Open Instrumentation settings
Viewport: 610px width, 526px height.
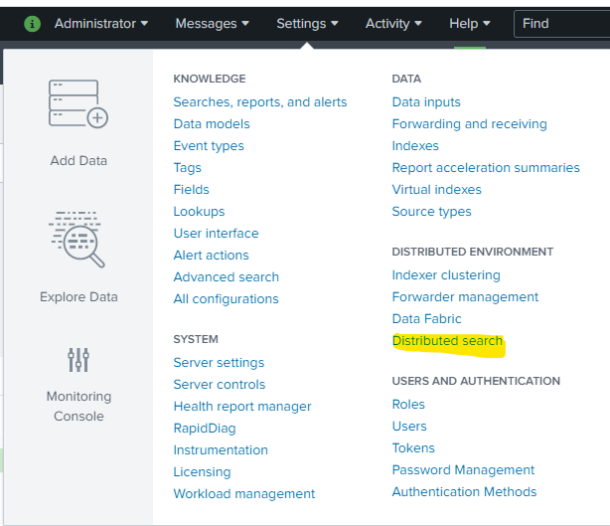pos(221,450)
